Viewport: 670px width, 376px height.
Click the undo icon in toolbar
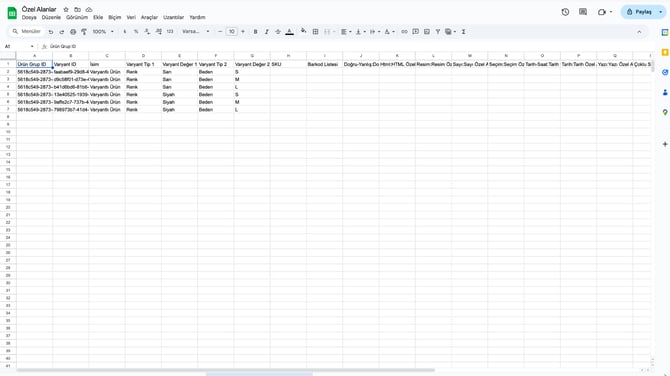(51, 32)
